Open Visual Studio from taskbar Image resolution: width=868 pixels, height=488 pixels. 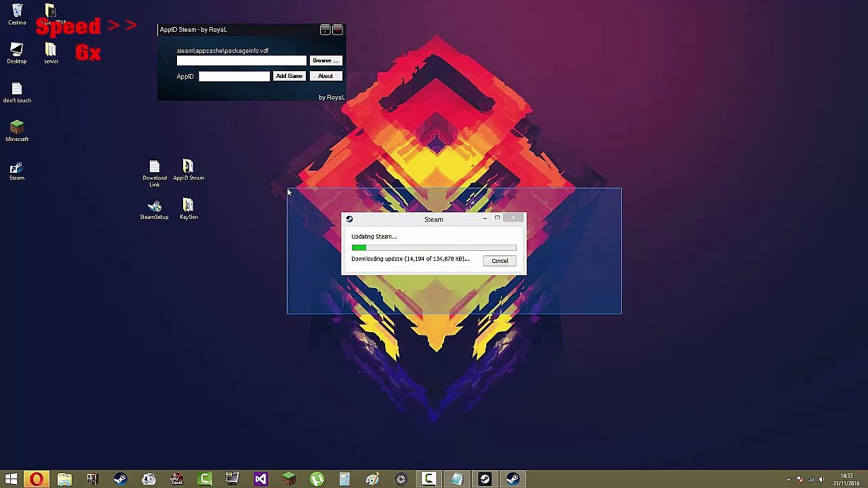point(260,479)
